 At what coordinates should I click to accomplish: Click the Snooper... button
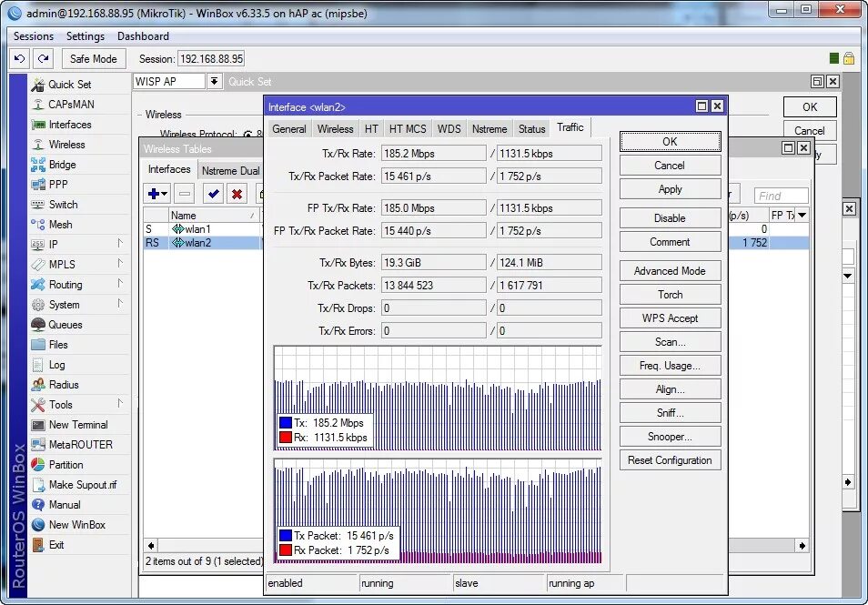tap(670, 437)
